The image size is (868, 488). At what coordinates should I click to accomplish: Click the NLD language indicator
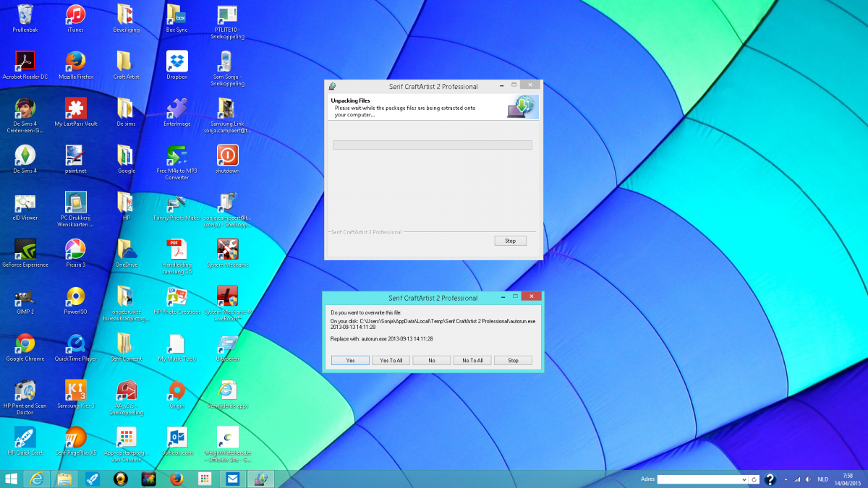[x=823, y=479]
